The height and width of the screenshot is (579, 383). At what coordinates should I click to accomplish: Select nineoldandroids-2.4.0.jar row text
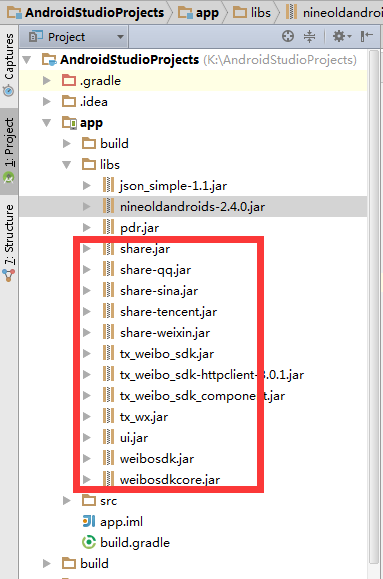tap(192, 207)
